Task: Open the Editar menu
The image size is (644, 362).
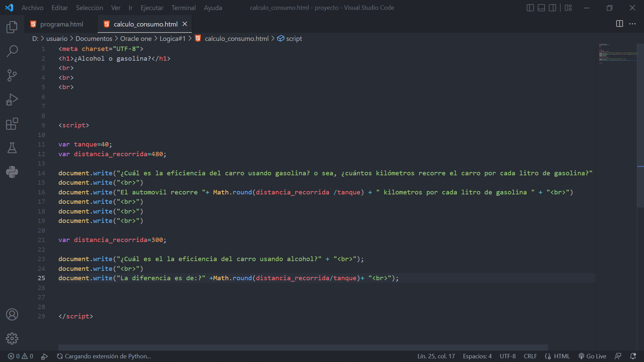Action: coord(60,8)
